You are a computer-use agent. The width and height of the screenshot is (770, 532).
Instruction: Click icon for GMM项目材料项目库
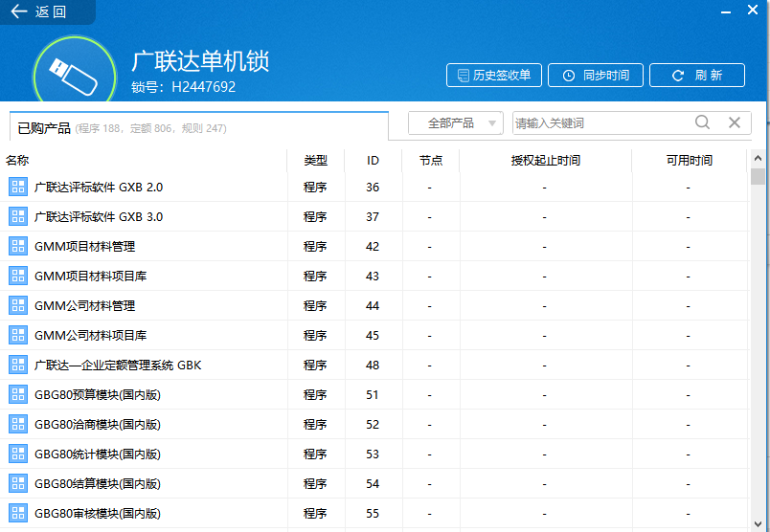[x=18, y=276]
